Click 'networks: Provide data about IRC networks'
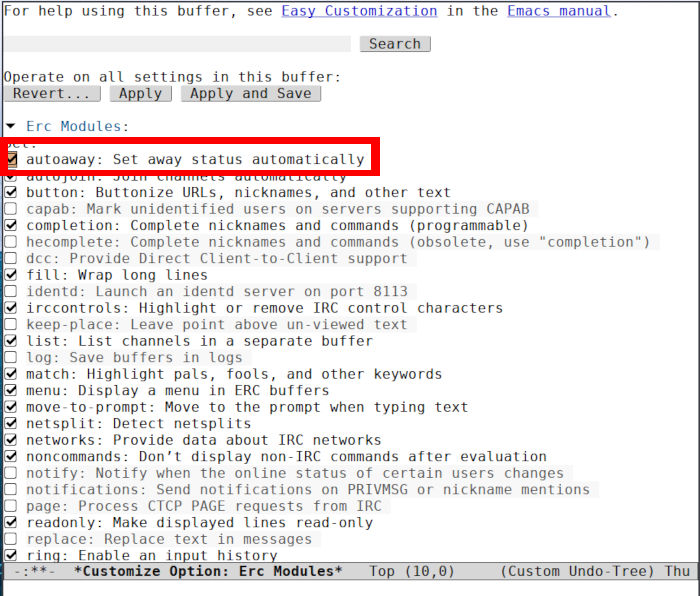The width and height of the screenshot is (700, 596). 204,440
